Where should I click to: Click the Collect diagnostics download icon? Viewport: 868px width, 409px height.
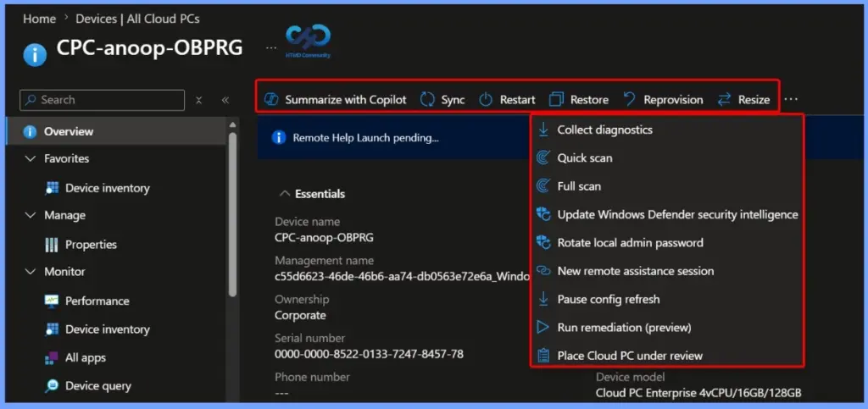point(543,130)
